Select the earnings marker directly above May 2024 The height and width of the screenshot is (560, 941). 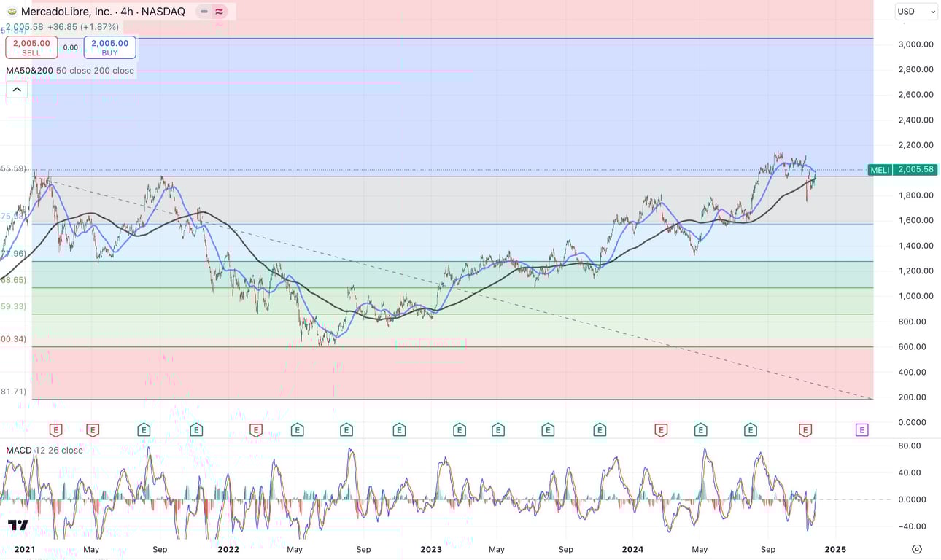click(x=701, y=430)
